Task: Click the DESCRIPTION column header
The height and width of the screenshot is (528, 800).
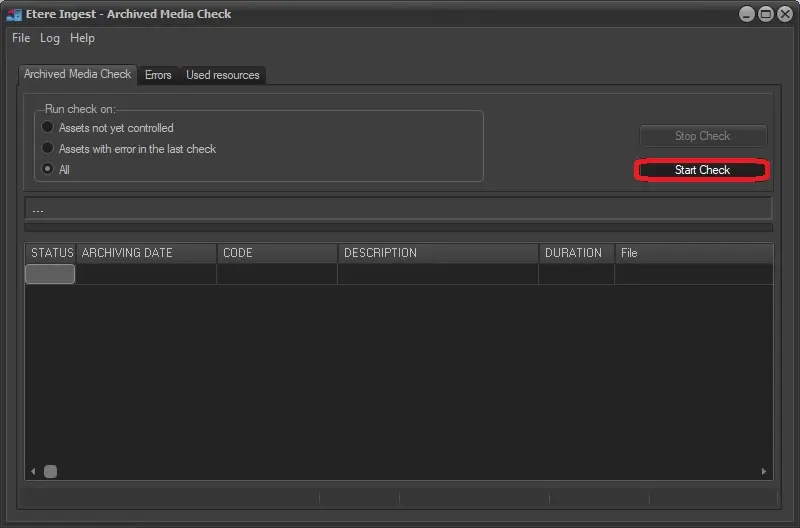Action: 438,253
